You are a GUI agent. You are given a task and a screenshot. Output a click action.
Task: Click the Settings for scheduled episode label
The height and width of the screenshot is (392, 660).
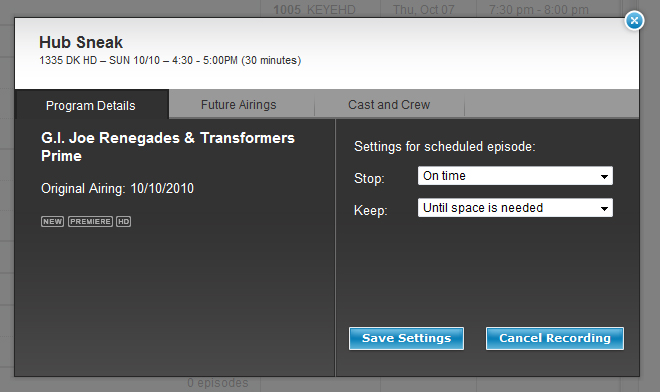click(x=444, y=147)
